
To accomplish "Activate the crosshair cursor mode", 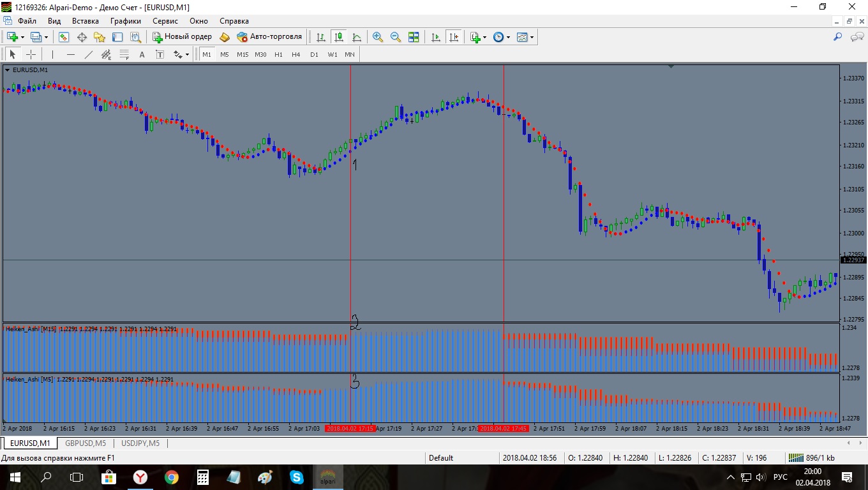I will (x=31, y=54).
